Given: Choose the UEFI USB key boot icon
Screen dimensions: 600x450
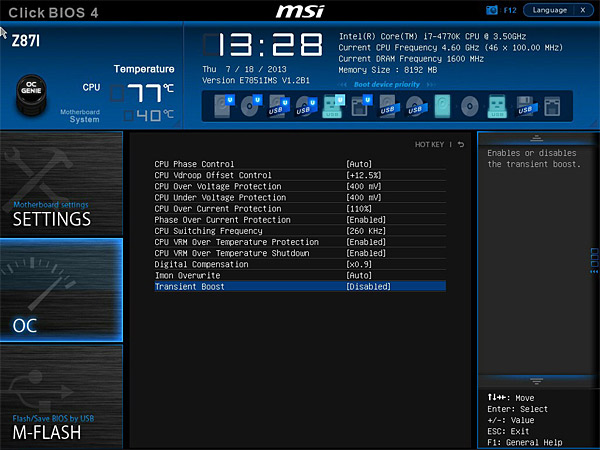Looking at the screenshot, I should point(334,106).
